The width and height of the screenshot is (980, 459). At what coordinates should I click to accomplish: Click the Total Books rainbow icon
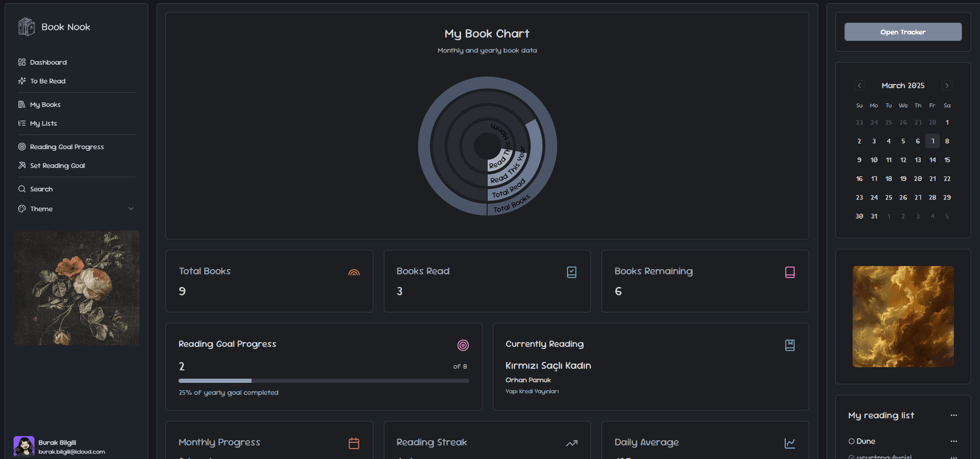(x=353, y=272)
